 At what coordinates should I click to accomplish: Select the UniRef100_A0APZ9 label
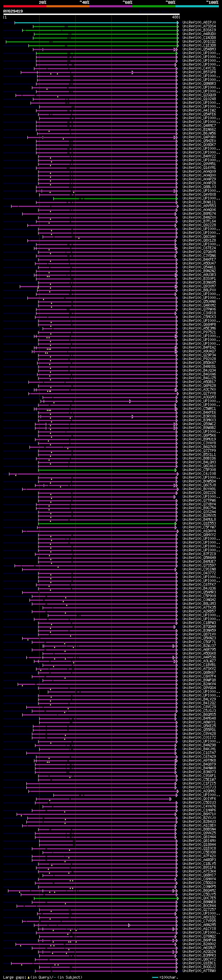[199, 179]
